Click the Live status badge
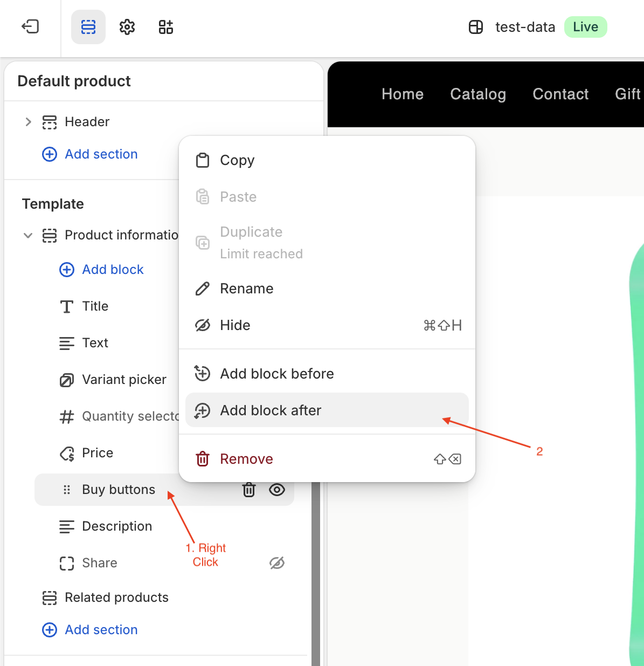The height and width of the screenshot is (666, 644). pos(585,27)
